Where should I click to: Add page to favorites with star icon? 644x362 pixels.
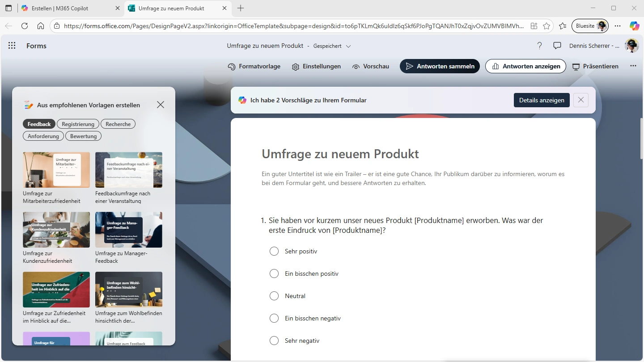click(x=547, y=26)
